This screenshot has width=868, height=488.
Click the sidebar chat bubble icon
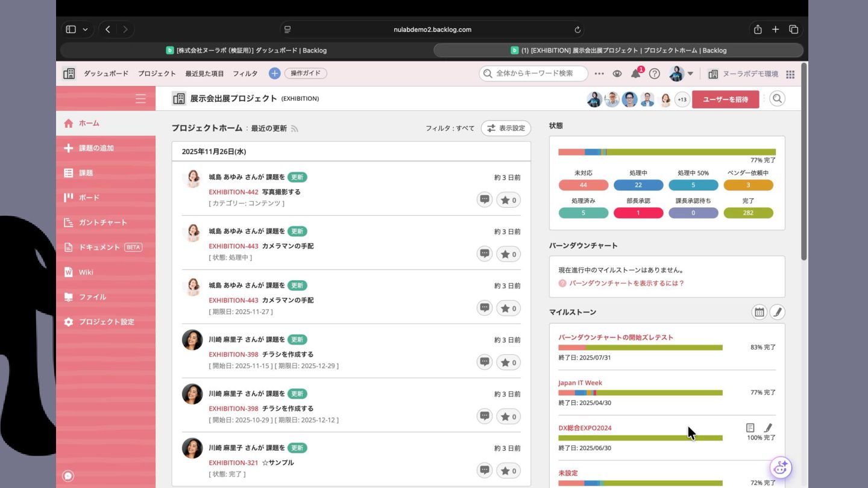[x=68, y=476]
